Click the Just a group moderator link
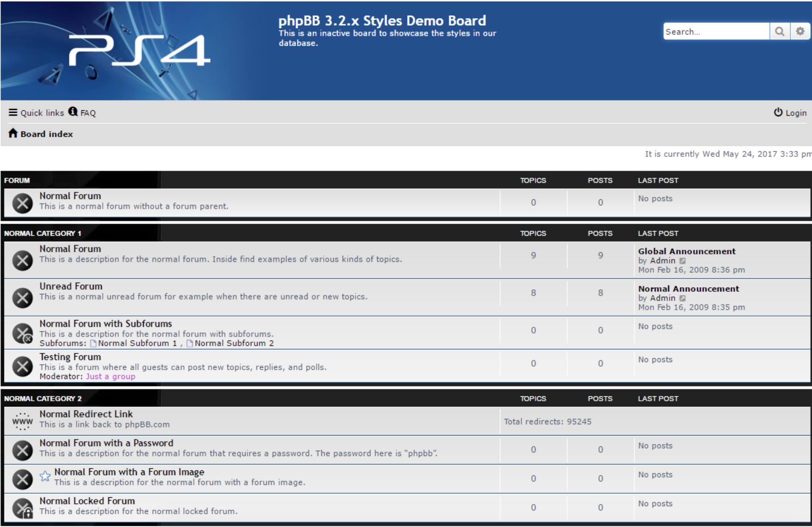This screenshot has height=527, width=812. tap(110, 377)
